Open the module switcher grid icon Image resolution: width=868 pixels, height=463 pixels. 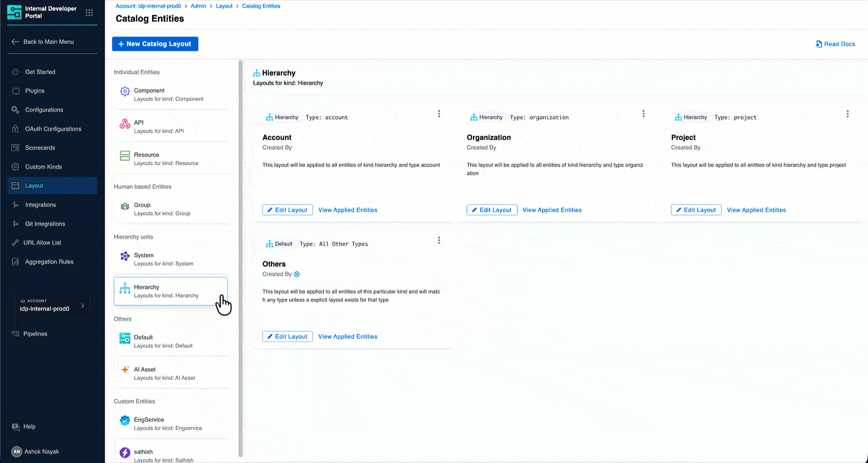(x=89, y=12)
